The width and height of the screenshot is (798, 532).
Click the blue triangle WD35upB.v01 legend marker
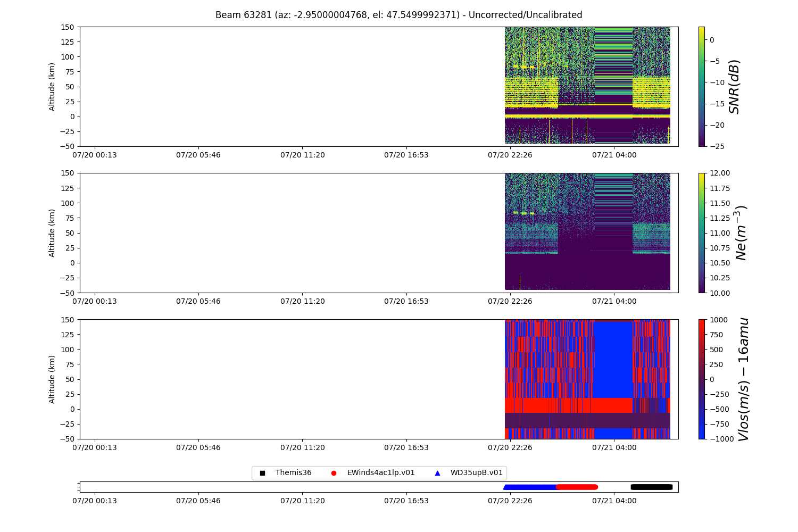point(437,473)
